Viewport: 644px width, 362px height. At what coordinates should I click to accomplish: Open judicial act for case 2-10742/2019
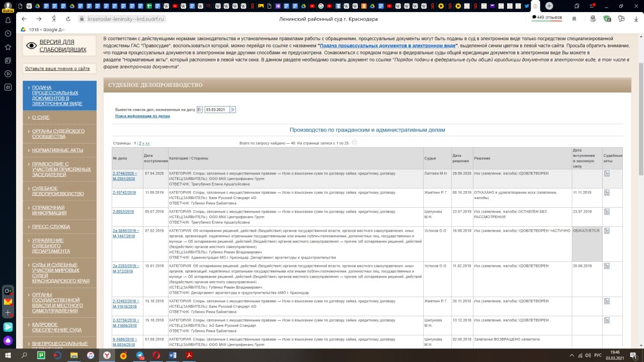coord(607,193)
